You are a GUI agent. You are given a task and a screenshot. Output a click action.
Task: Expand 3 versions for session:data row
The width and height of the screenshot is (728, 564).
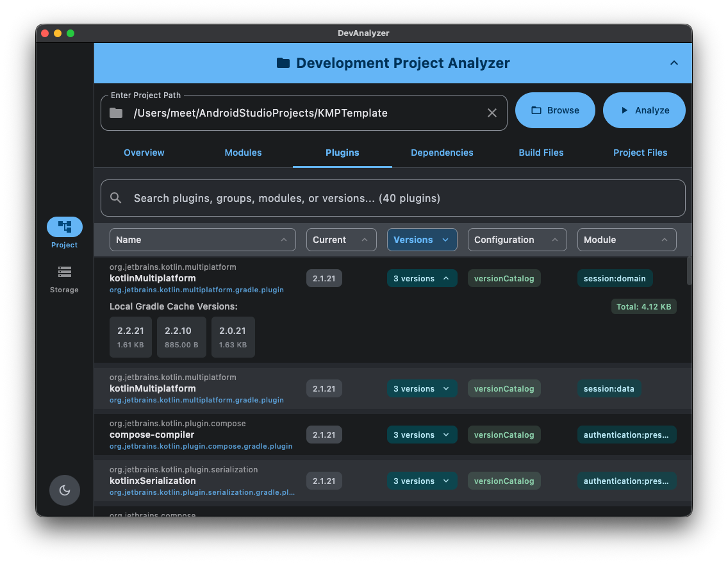422,388
